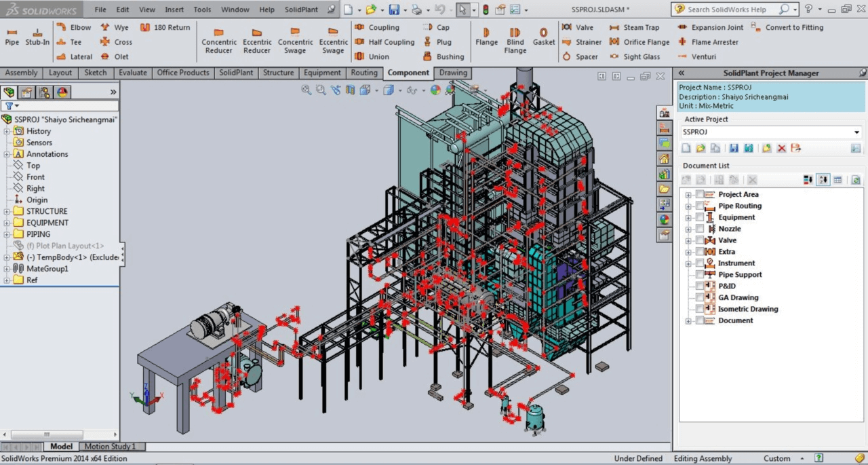Image resolution: width=868 pixels, height=465 pixels.
Task: Open the SolidPlant menu
Action: coord(301,10)
